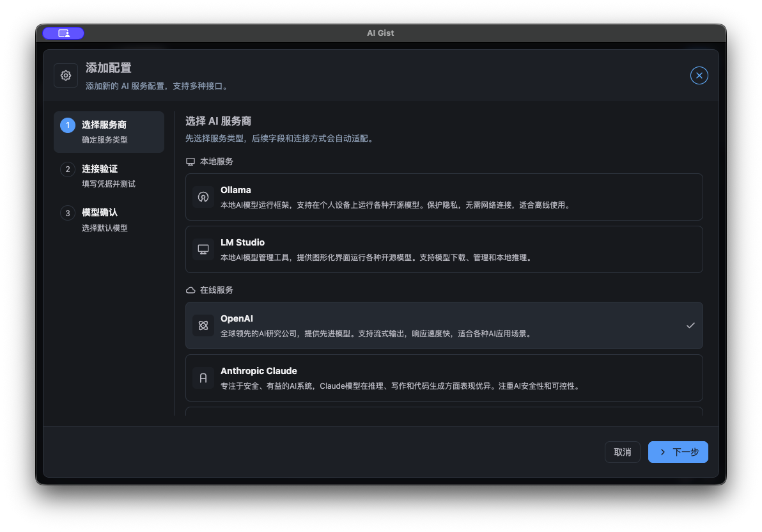Click the OpenAI description text

pos(378,334)
